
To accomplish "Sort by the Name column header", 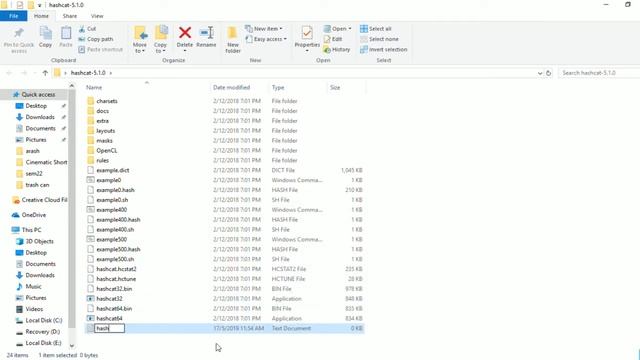I will pyautogui.click(x=94, y=87).
